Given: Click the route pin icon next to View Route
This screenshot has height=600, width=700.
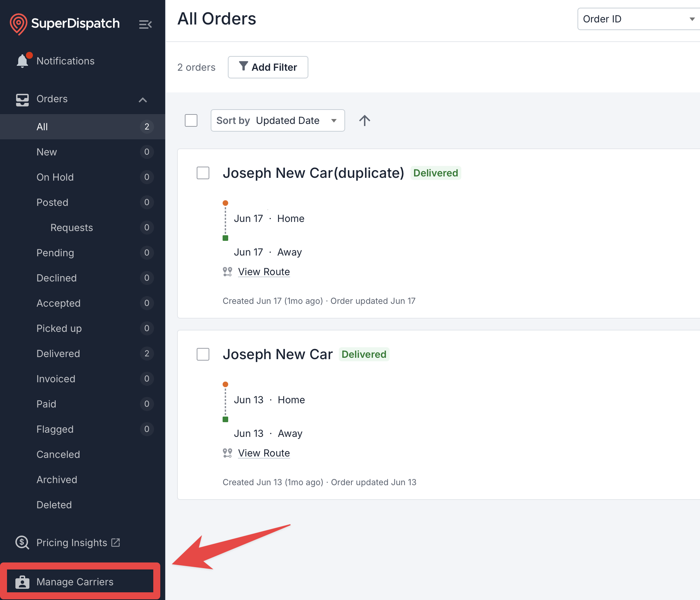Looking at the screenshot, I should click(x=227, y=271).
